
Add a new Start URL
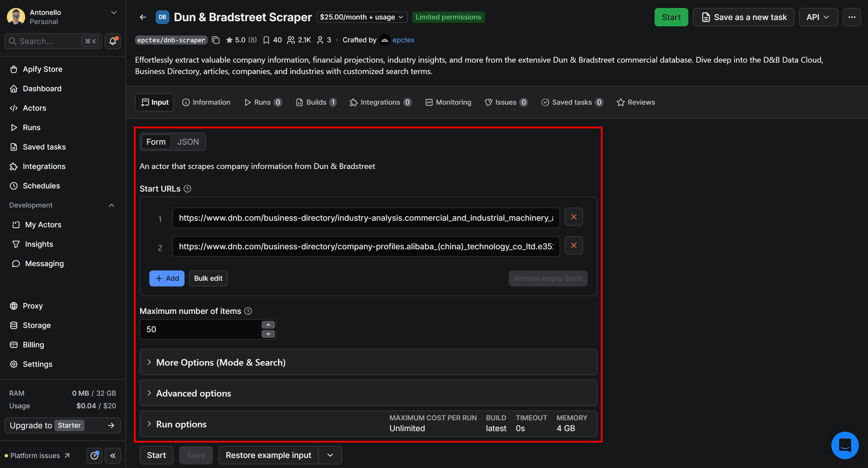click(x=167, y=278)
